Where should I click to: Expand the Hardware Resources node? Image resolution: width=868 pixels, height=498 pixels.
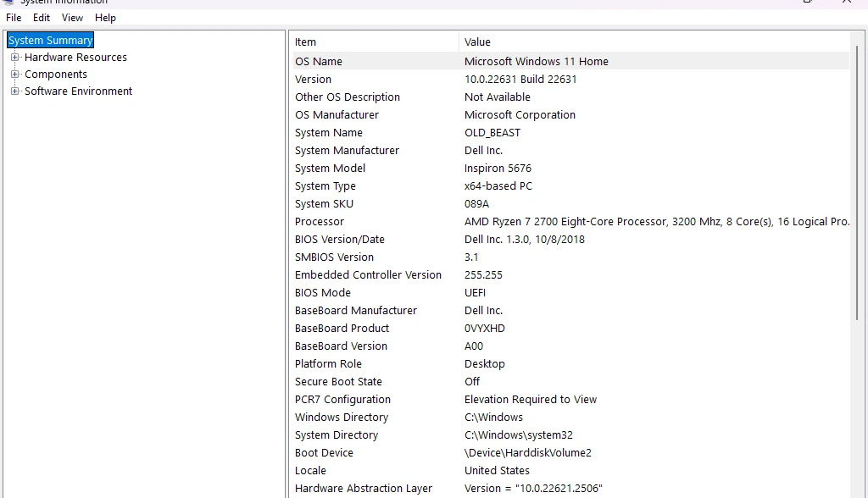pyautogui.click(x=15, y=57)
